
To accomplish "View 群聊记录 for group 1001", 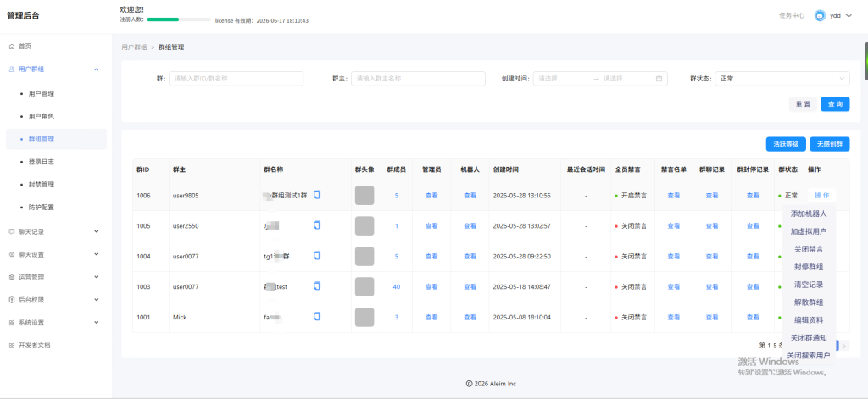I will click(712, 317).
